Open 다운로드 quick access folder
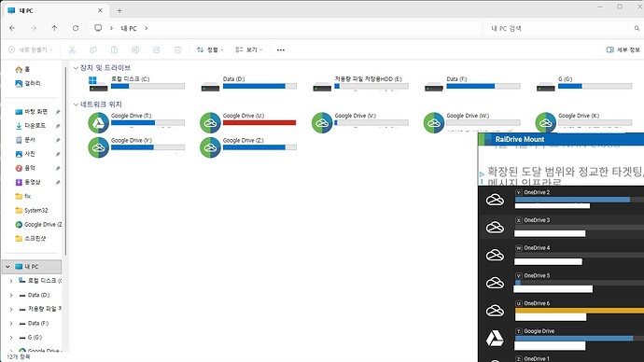Screen dimensions: 644x362 (x=32, y=126)
